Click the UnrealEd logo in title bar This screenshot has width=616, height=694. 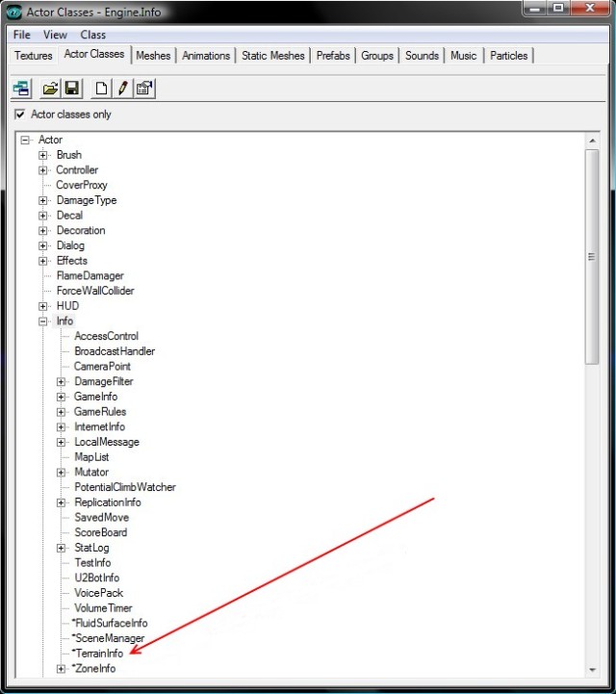point(13,12)
